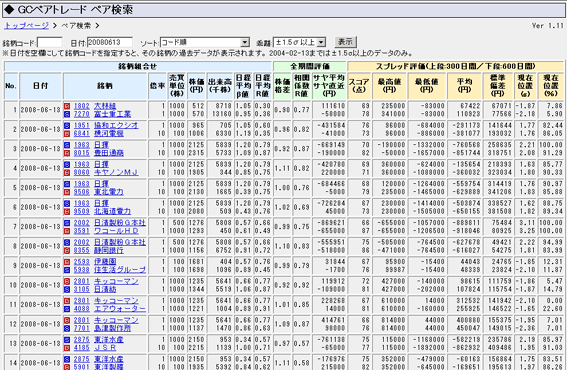Click the blue marker icon beside code 3105

[x=67, y=289]
